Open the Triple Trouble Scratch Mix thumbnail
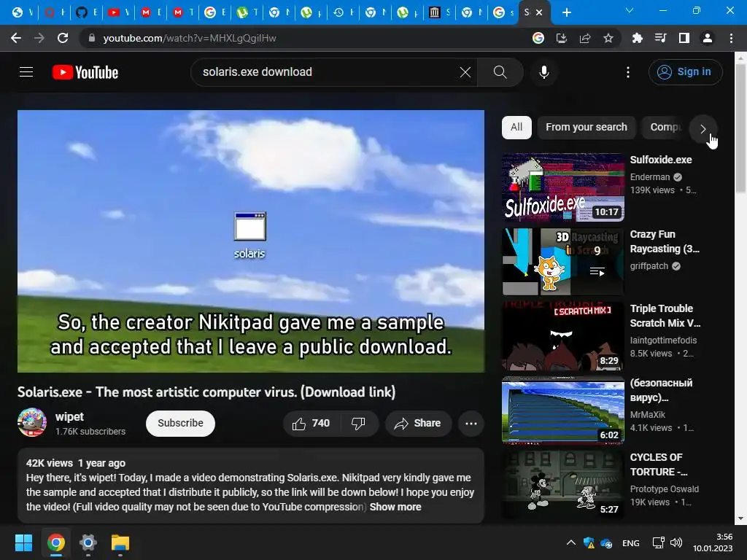This screenshot has height=560, width=747. (x=562, y=336)
